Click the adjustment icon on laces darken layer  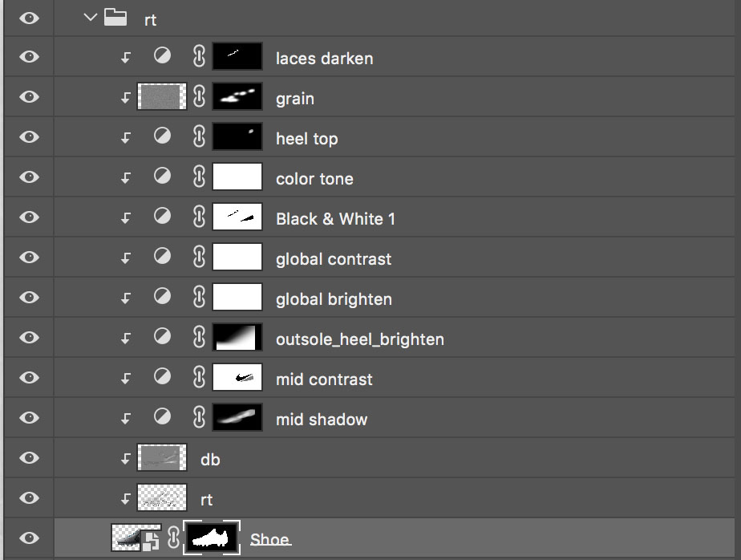click(163, 57)
